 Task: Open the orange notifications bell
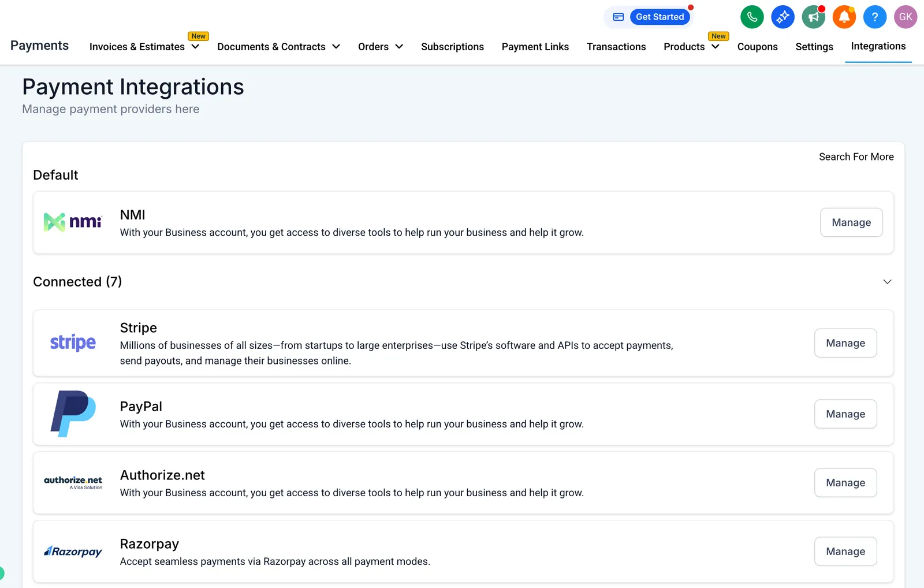pyautogui.click(x=844, y=17)
